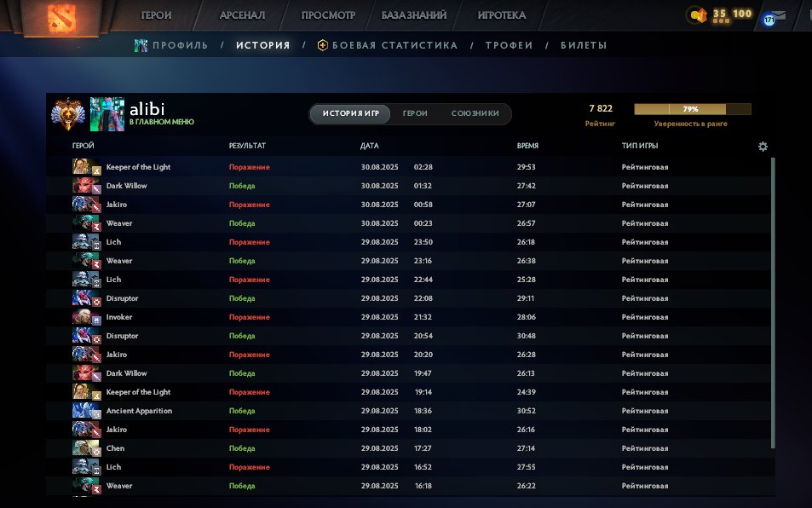
Task: Click the rank medal emblem beside alibi
Action: click(67, 113)
